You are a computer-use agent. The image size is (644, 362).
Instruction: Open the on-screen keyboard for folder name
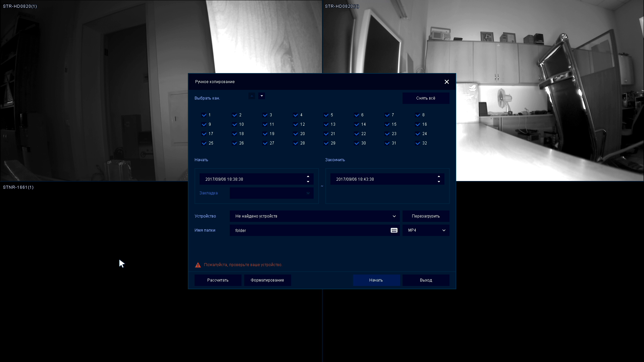394,230
